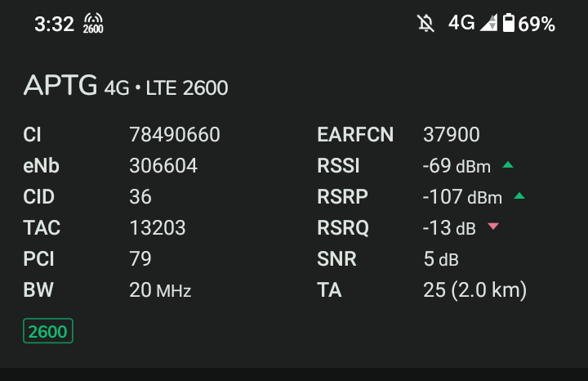
Task: Tap the battery icon showing 69%
Action: point(509,23)
